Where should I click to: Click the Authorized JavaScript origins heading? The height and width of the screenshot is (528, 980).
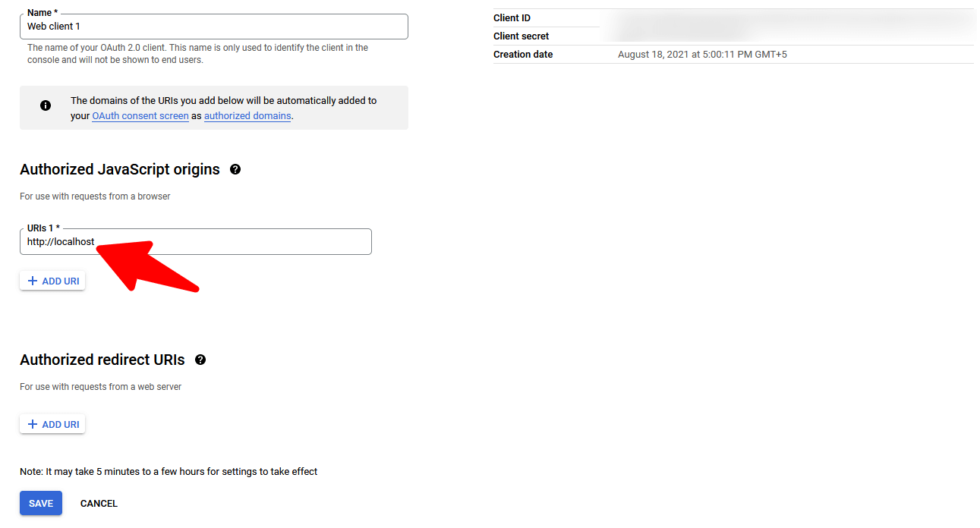click(x=120, y=169)
